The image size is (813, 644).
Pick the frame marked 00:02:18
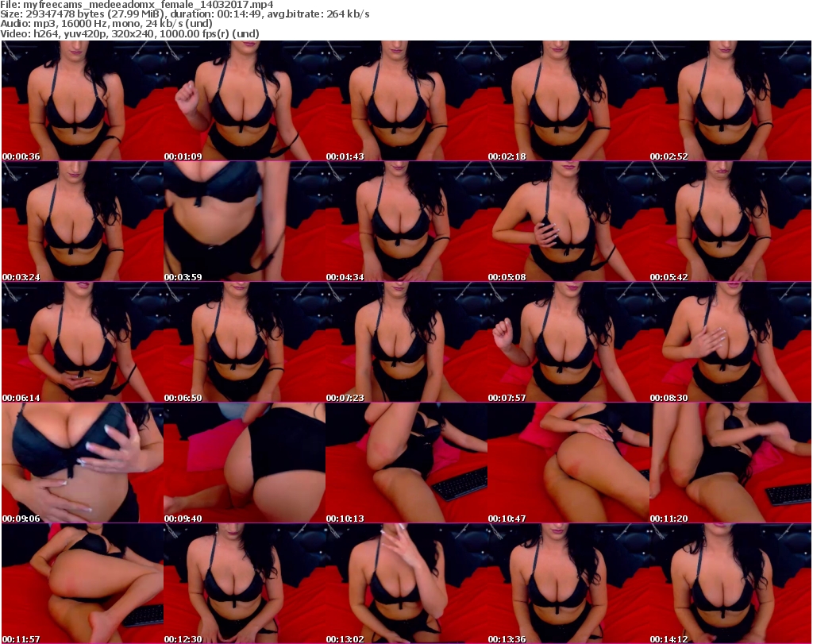click(568, 101)
